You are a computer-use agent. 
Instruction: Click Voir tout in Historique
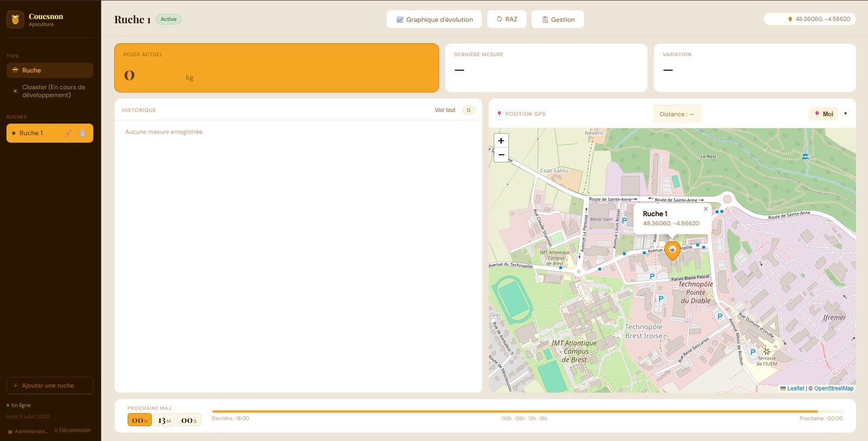tap(445, 110)
